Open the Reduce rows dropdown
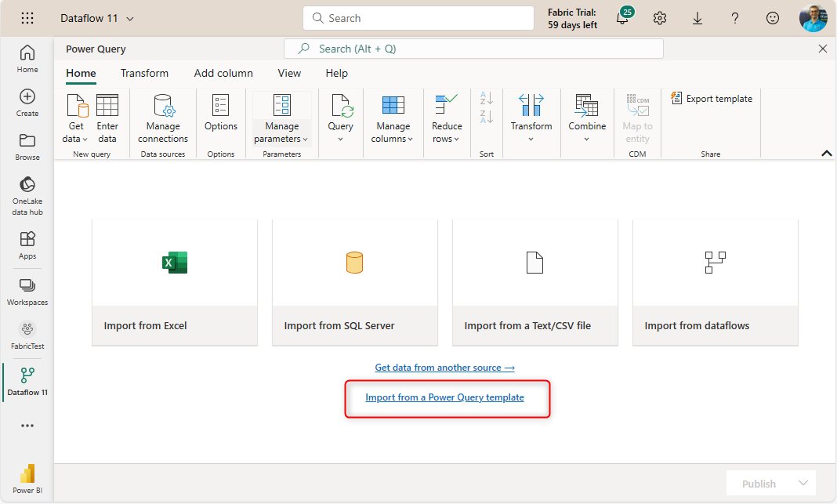 (x=446, y=139)
